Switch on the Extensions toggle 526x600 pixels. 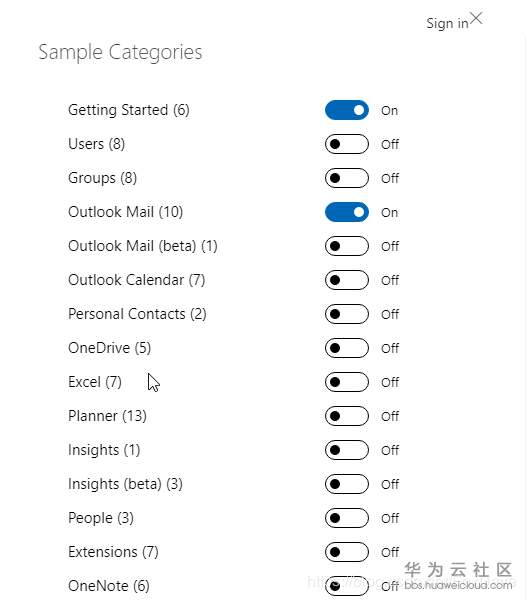tap(347, 552)
